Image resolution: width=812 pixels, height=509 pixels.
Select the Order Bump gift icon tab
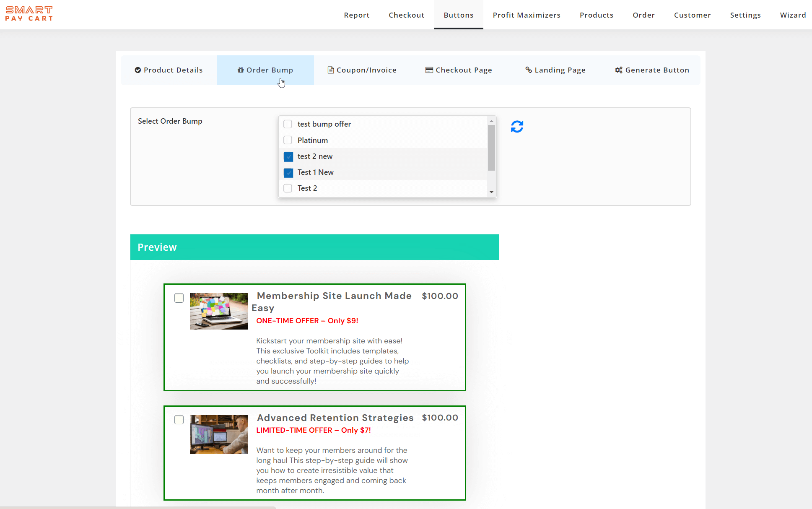[x=241, y=70]
